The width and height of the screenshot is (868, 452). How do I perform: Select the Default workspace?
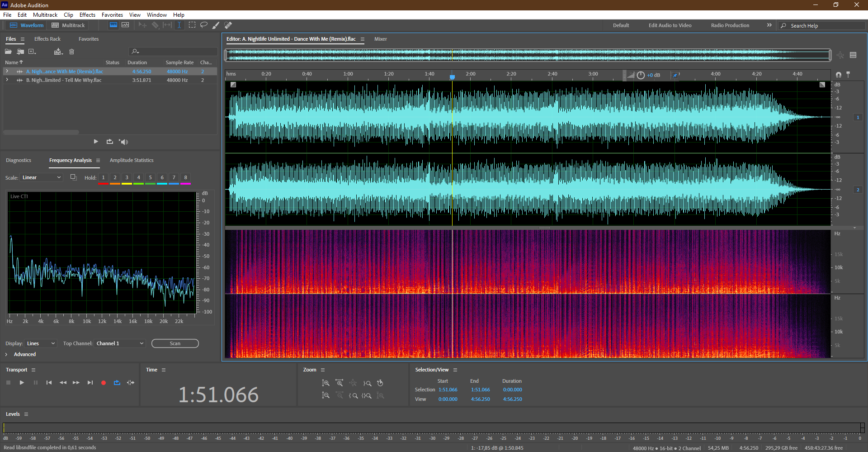[621, 25]
